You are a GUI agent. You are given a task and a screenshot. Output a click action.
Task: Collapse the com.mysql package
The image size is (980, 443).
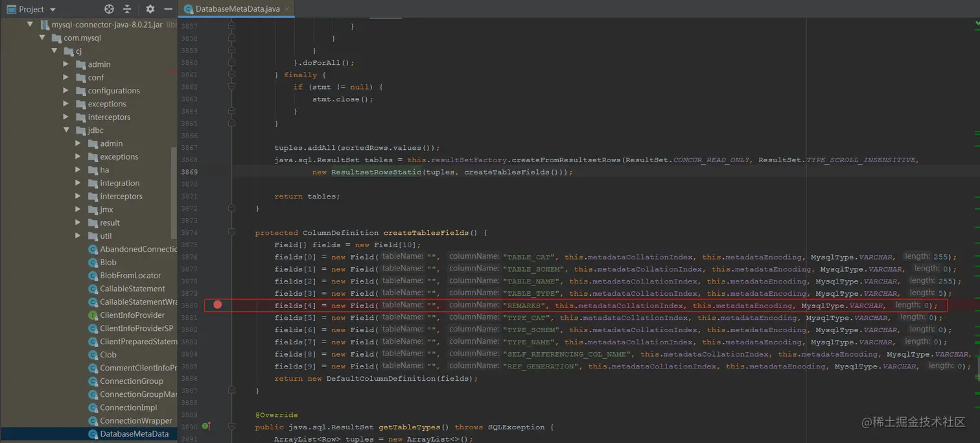tap(42, 38)
